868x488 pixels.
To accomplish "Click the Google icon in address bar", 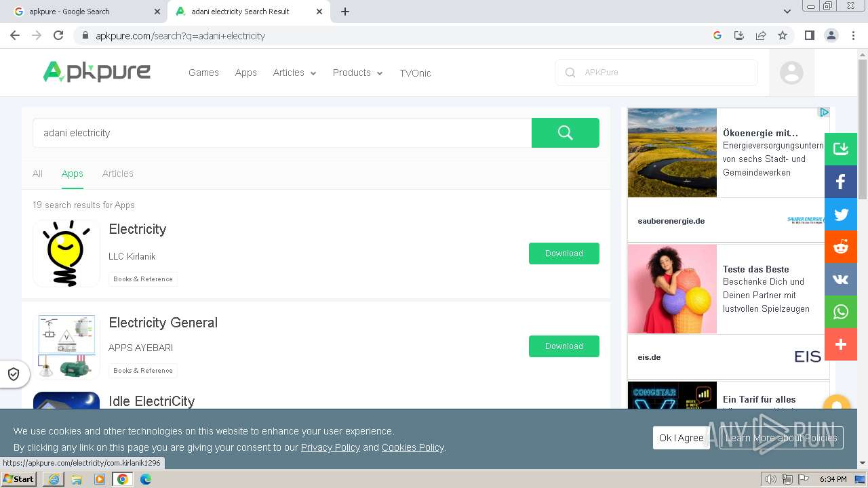I will coord(717,35).
